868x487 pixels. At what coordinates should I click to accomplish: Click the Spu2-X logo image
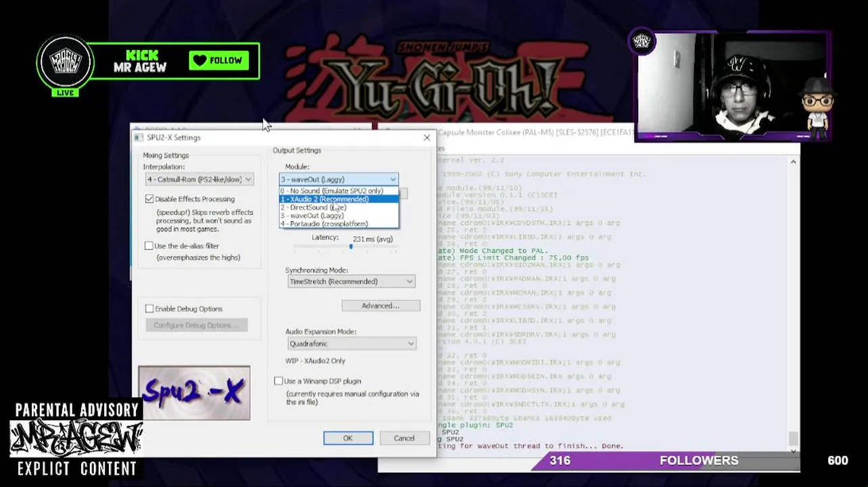tap(194, 393)
